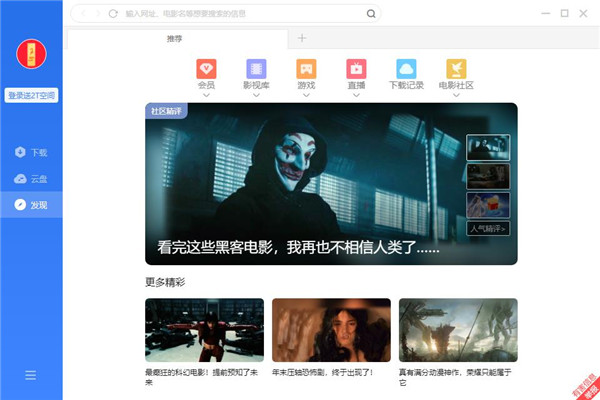Open the horror drama card thumbnail
The image size is (600, 400).
[x=331, y=330]
